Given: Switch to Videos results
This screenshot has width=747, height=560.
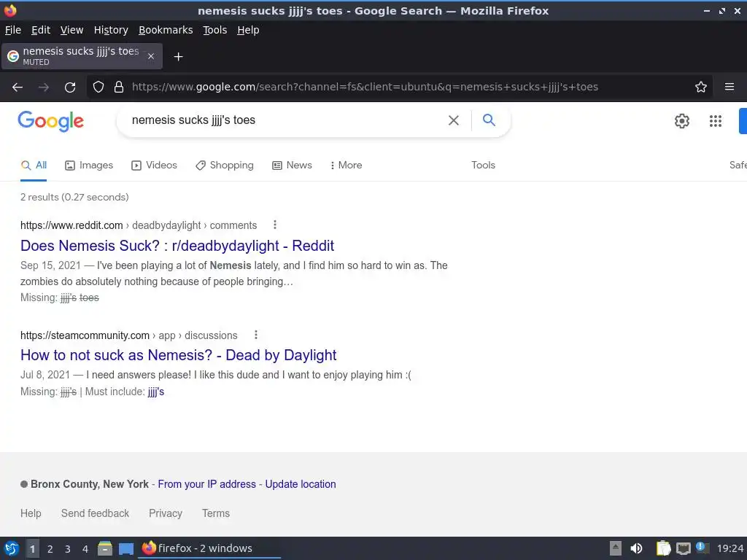Looking at the screenshot, I should pyautogui.click(x=155, y=166).
